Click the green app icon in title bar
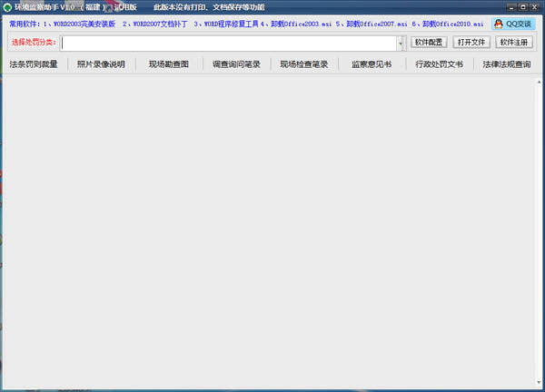Image resolution: width=545 pixels, height=392 pixels. pos(7,7)
